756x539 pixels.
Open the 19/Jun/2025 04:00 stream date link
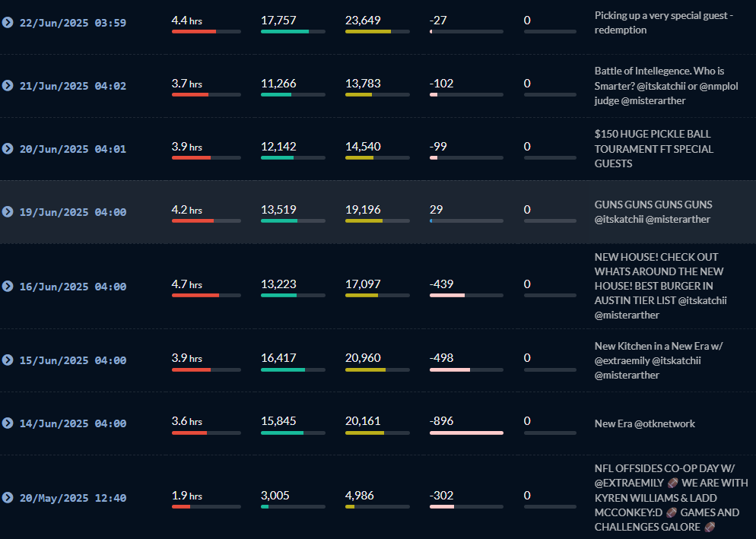coord(73,212)
